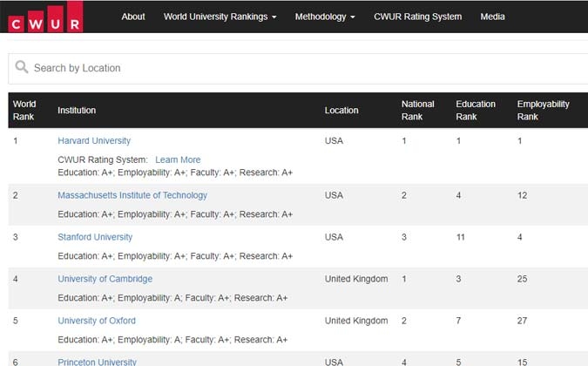
Task: Click the National Rank column header
Action: point(418,111)
